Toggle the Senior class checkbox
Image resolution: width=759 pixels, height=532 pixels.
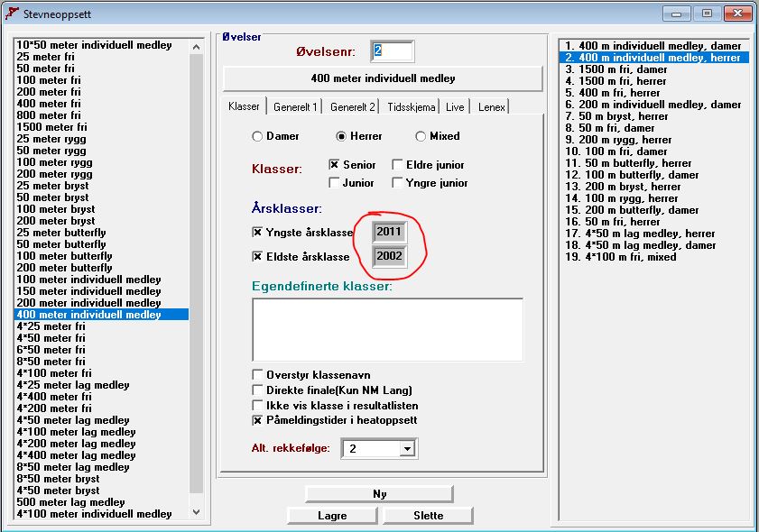(334, 165)
